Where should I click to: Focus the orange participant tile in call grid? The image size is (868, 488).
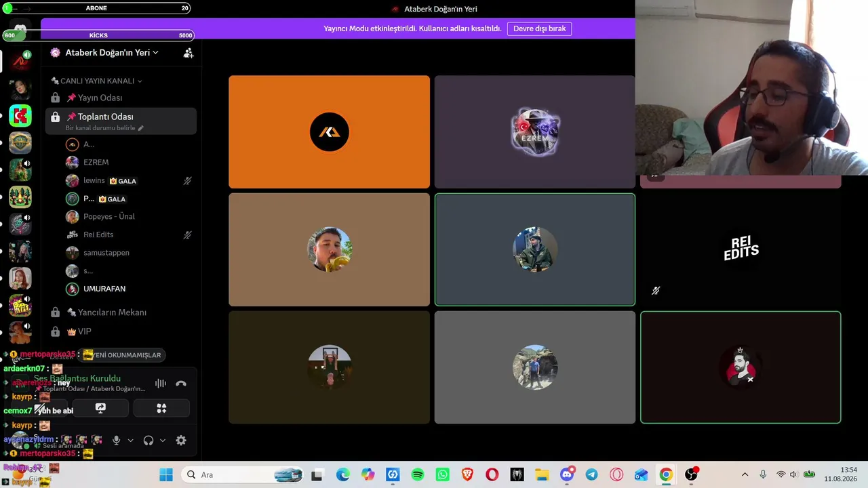(x=329, y=132)
